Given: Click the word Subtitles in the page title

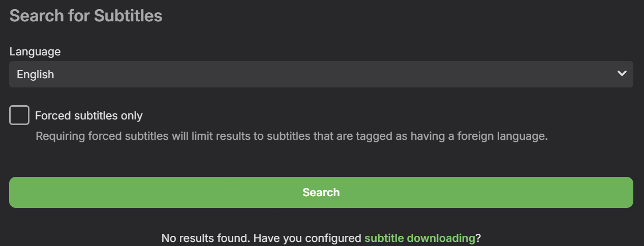Looking at the screenshot, I should (x=128, y=16).
